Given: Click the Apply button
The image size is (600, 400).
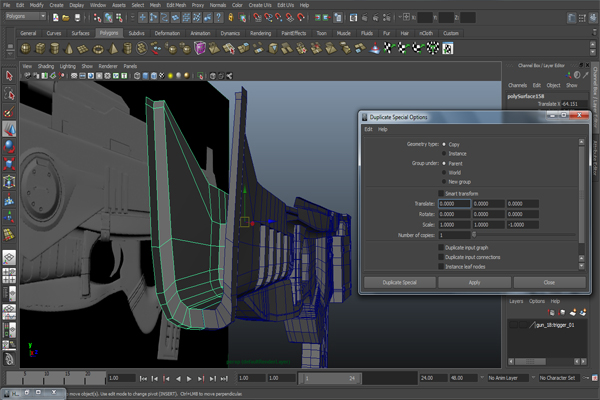Looking at the screenshot, I should pyautogui.click(x=474, y=282).
